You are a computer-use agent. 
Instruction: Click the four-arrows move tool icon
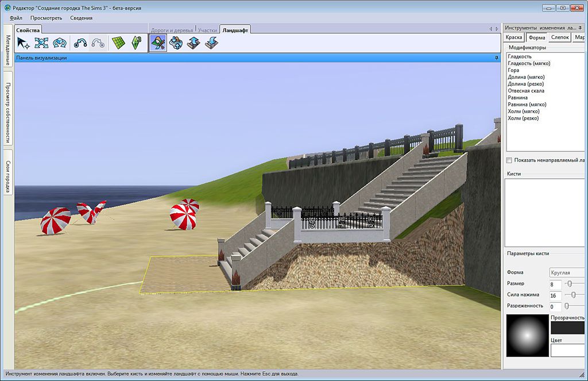(x=41, y=43)
